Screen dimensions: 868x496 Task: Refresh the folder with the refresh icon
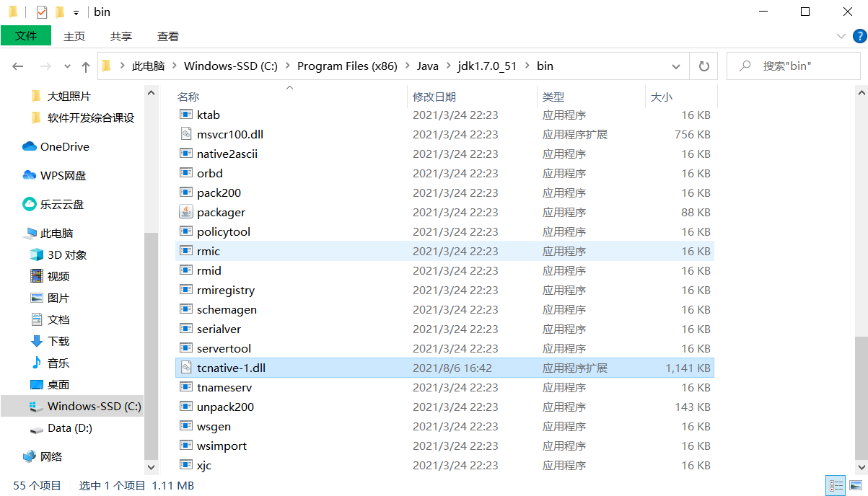[703, 66]
